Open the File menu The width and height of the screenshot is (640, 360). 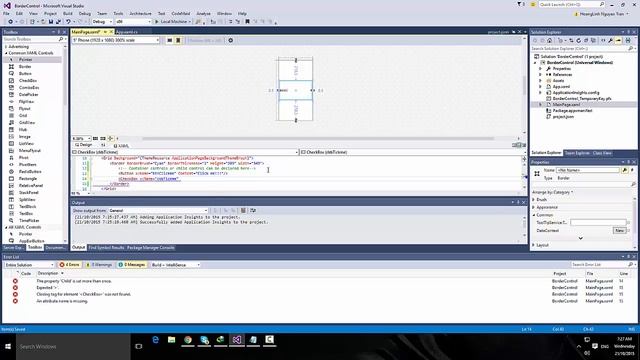[6, 13]
